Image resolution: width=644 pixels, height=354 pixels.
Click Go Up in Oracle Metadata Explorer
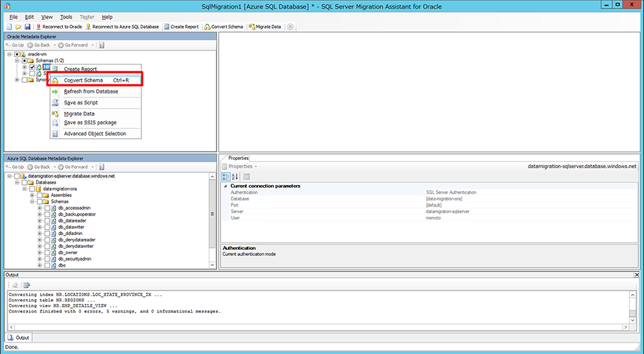(15, 45)
